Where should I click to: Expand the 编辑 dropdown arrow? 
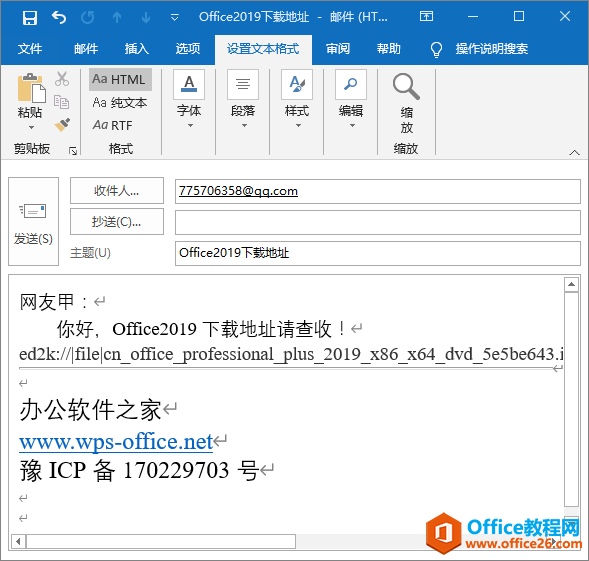[352, 126]
